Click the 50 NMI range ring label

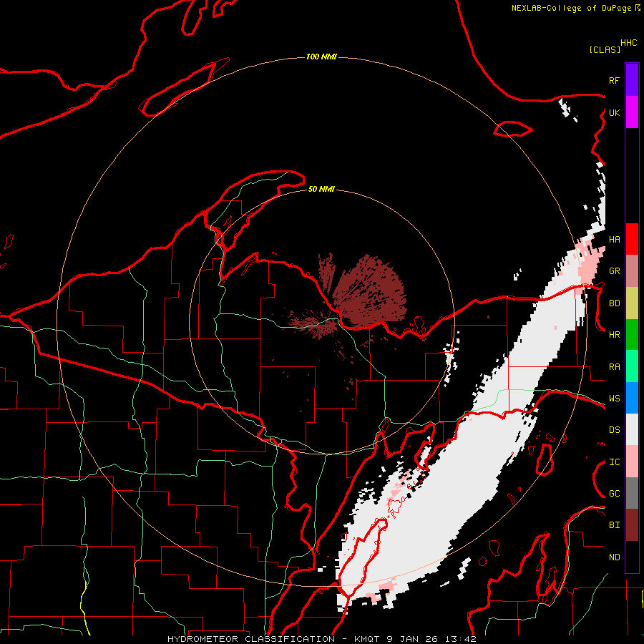point(321,190)
